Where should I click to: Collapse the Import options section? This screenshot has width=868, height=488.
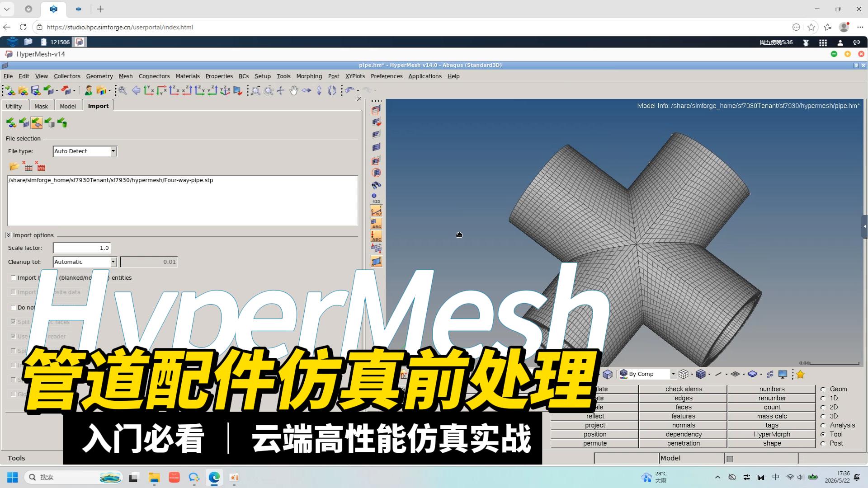click(9, 235)
